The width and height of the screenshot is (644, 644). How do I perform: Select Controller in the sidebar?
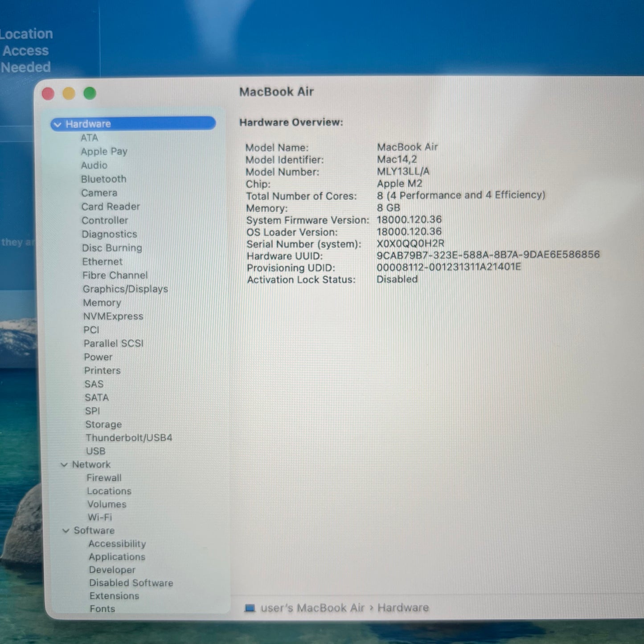click(x=105, y=221)
